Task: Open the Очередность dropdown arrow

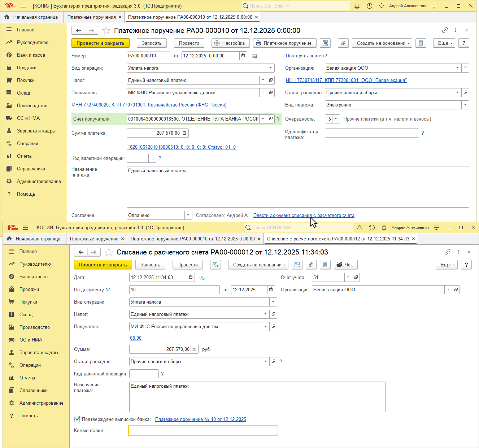Action: tap(336, 119)
